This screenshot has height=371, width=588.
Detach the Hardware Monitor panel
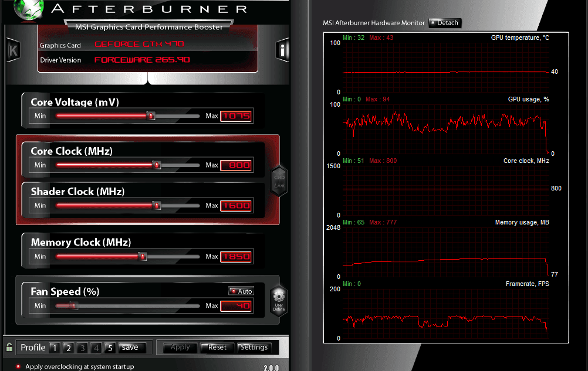(x=445, y=23)
